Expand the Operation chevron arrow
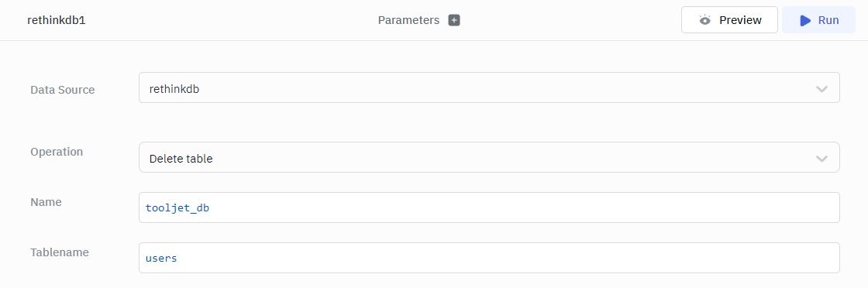The image size is (868, 288). (x=821, y=159)
